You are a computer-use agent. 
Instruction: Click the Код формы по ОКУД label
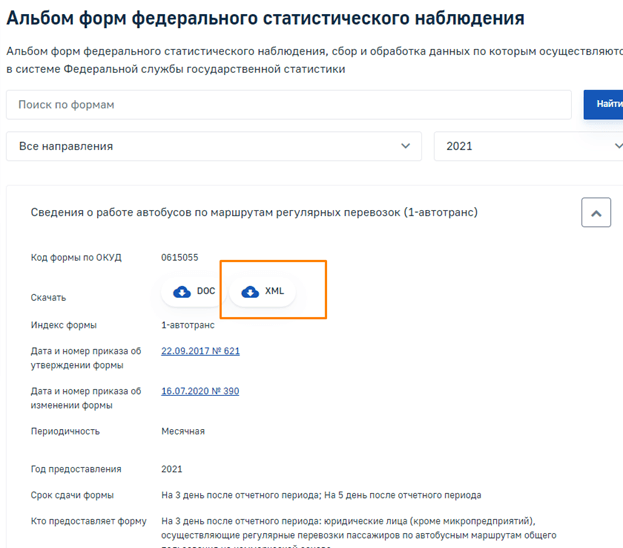76,258
